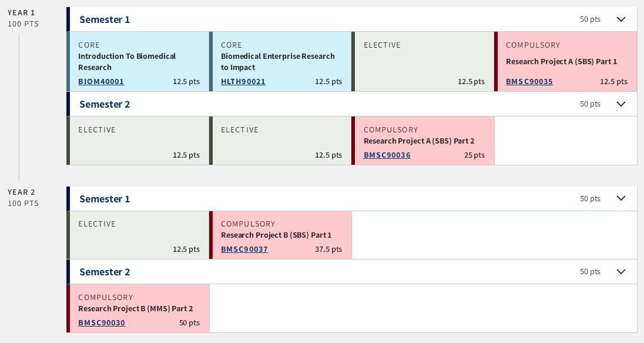The image size is (644, 343).
Task: Collapse Year 2 Semester 1 chevron
Action: 621,199
